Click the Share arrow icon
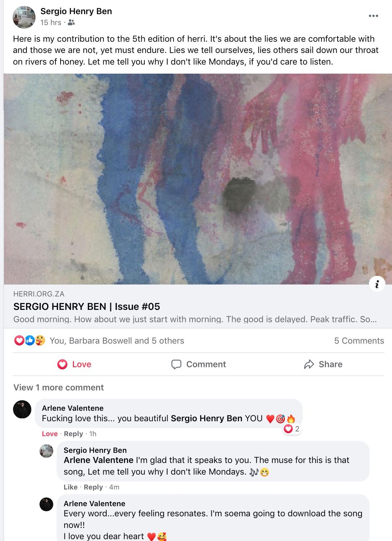Image resolution: width=392 pixels, height=541 pixels. coord(309,364)
